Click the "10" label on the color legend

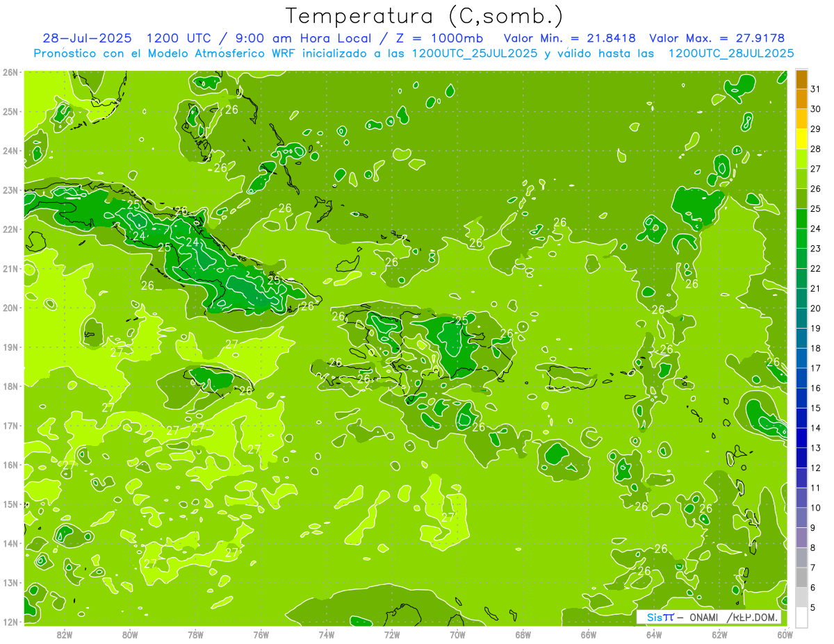point(816,508)
